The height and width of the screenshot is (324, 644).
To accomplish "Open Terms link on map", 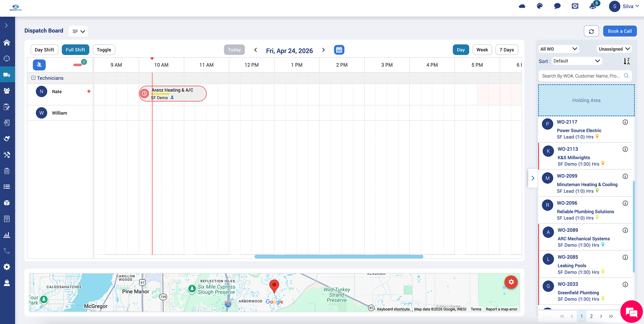I will [x=476, y=309].
